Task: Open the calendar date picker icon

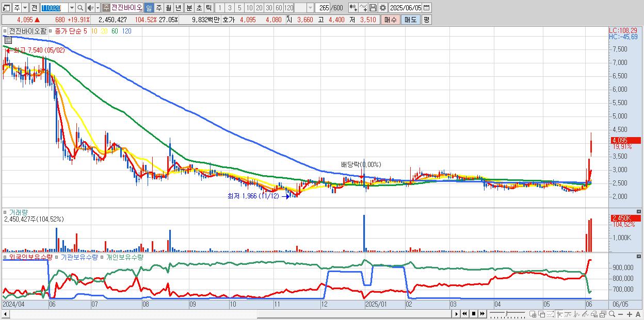Action: (427, 8)
